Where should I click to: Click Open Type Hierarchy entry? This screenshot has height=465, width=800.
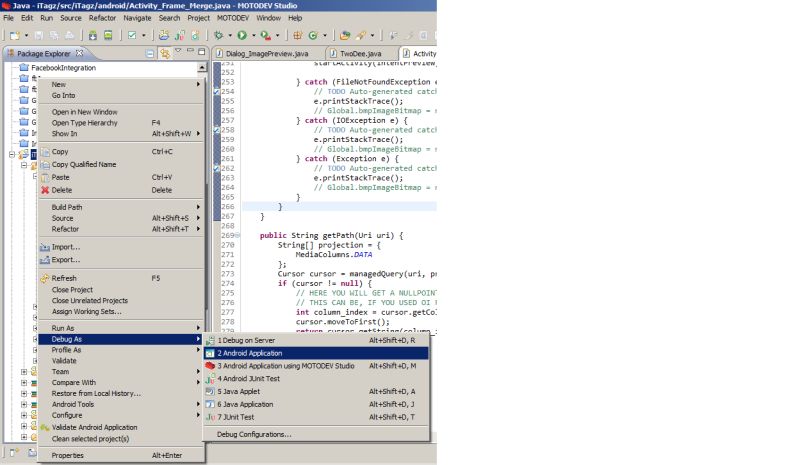coord(121,123)
